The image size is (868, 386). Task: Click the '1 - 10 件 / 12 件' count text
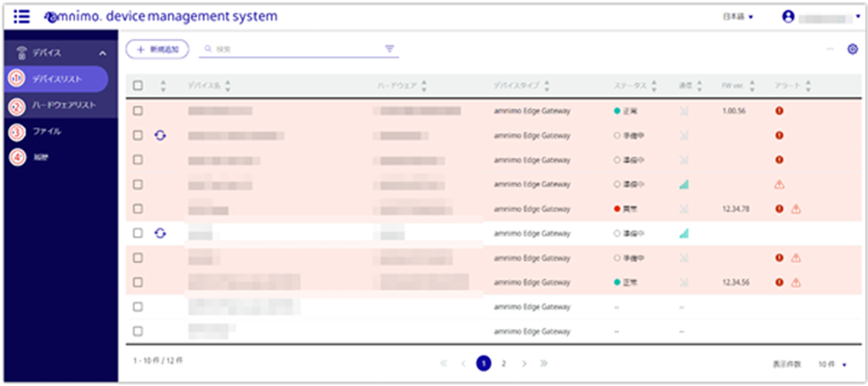(159, 361)
